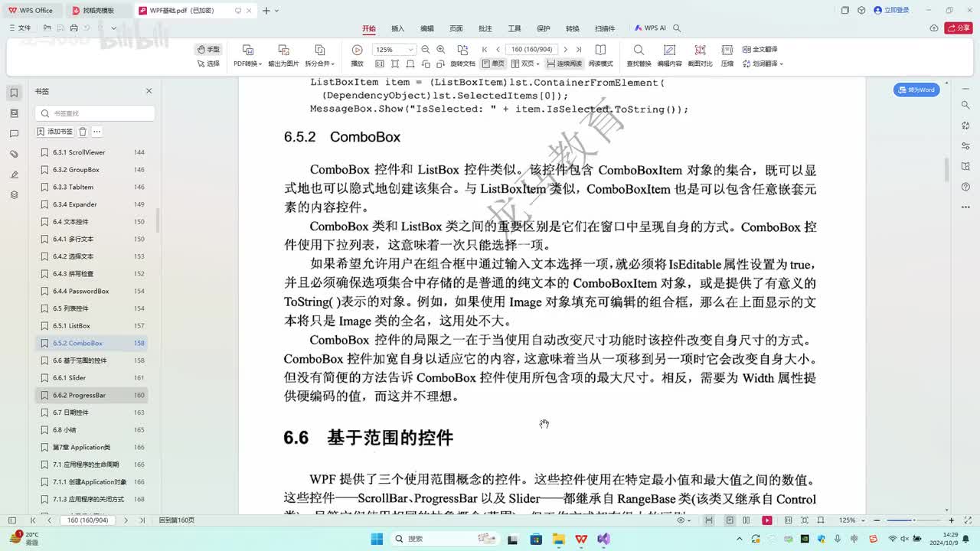Go to the next page in the toolbar
980x551 pixels.
tap(565, 50)
